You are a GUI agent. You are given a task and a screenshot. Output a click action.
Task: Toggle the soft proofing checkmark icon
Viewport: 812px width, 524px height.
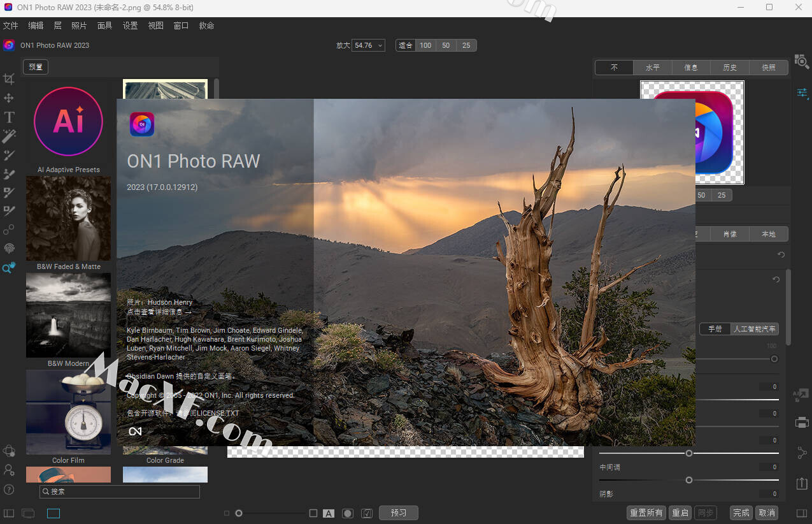tap(367, 513)
